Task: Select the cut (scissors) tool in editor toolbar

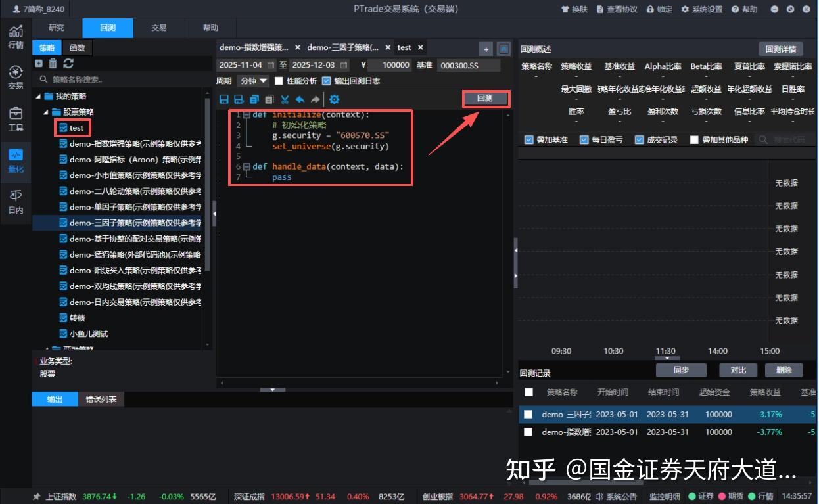Action: click(284, 99)
